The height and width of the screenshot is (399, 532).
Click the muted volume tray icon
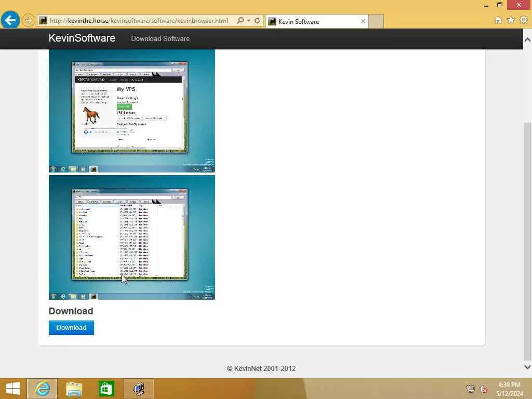(x=483, y=389)
